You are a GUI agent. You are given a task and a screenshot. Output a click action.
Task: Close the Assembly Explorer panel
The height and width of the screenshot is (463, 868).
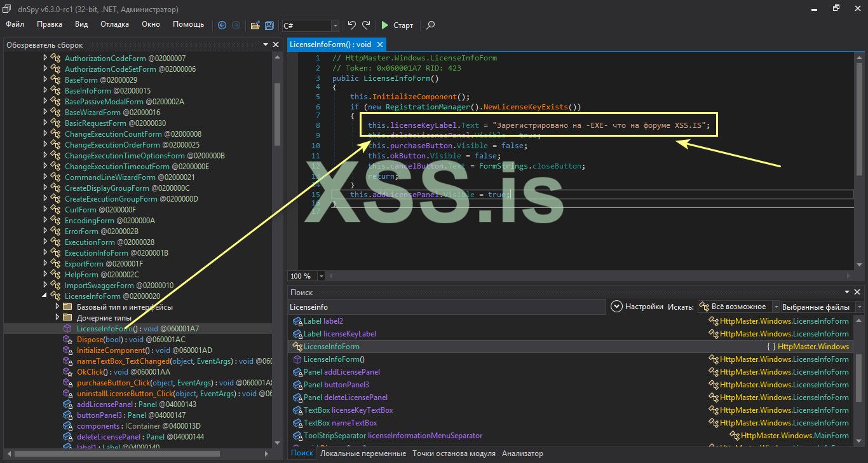[x=276, y=45]
